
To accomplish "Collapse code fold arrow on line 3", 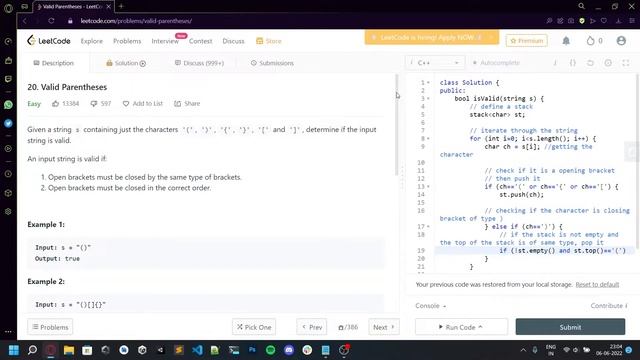I will [428, 99].
